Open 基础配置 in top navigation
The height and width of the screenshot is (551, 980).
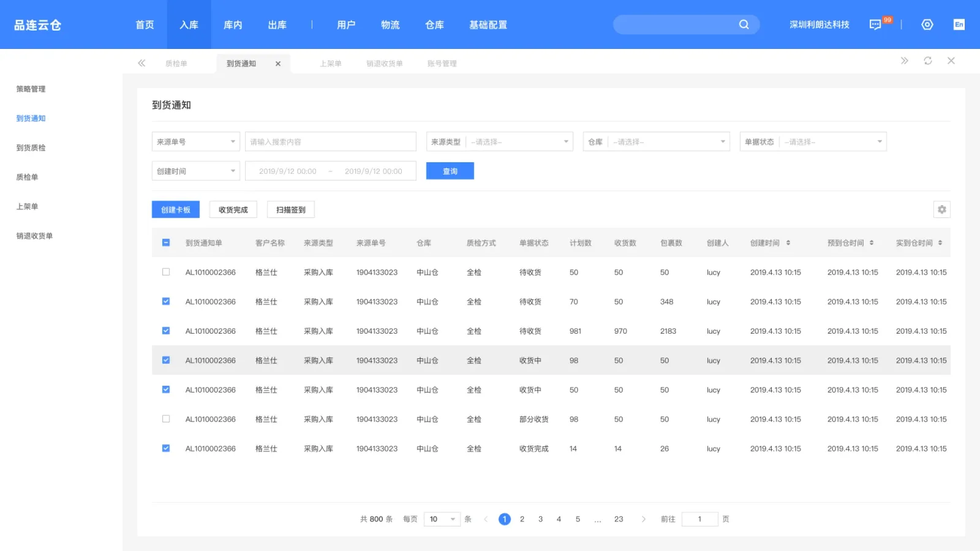[x=488, y=24]
